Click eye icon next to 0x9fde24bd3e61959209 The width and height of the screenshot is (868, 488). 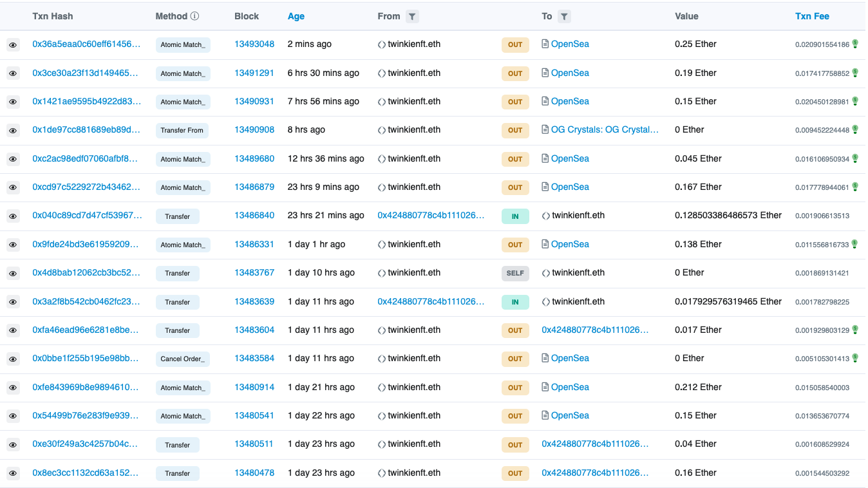(x=13, y=245)
